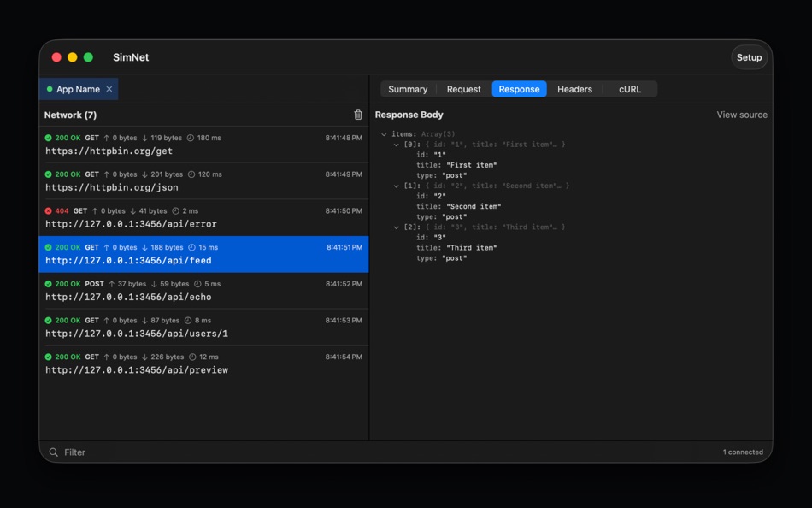Collapse the [1] Second item entry
The image size is (812, 508).
pyautogui.click(x=396, y=186)
